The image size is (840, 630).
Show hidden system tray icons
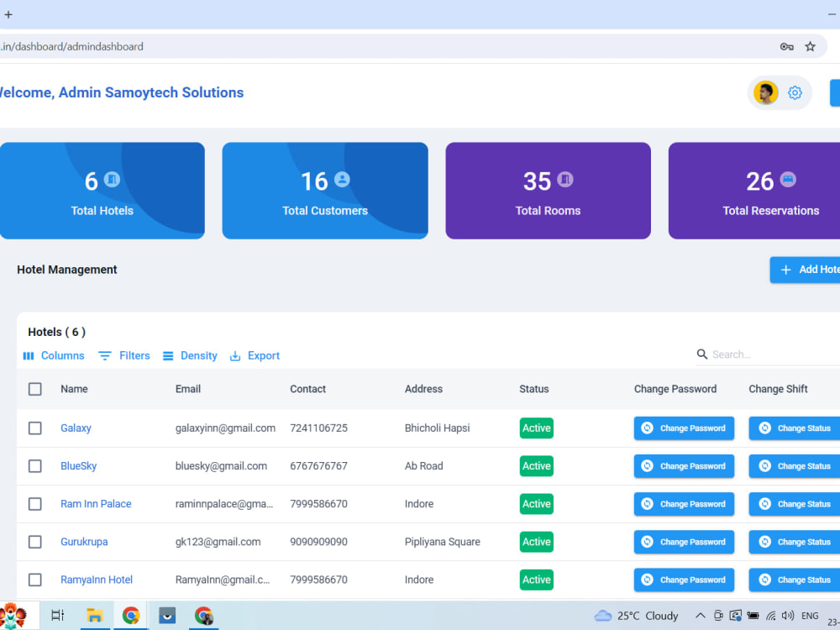(701, 616)
